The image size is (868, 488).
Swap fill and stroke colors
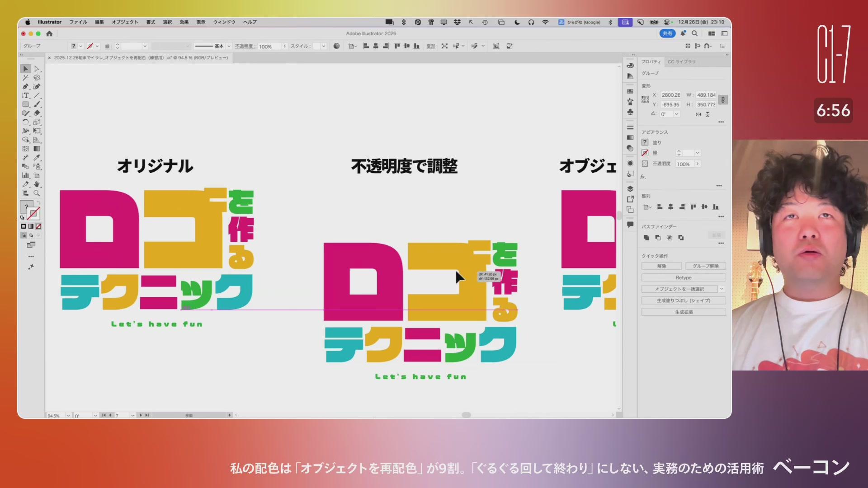point(38,203)
